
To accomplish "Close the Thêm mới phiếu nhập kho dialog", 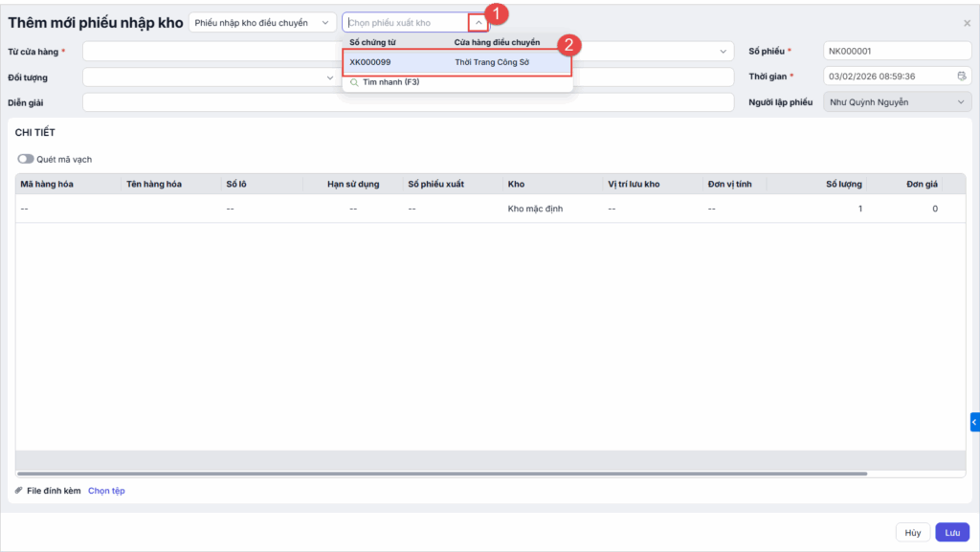I will 967,23.
